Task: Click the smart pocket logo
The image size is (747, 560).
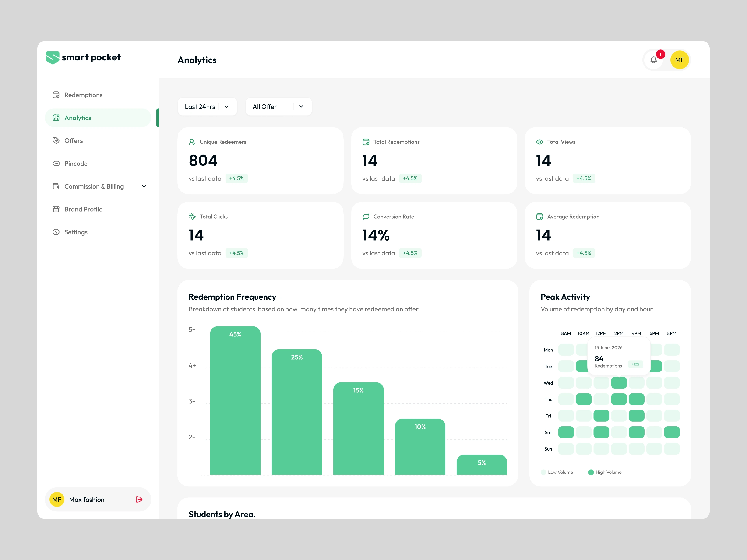Action: click(83, 57)
